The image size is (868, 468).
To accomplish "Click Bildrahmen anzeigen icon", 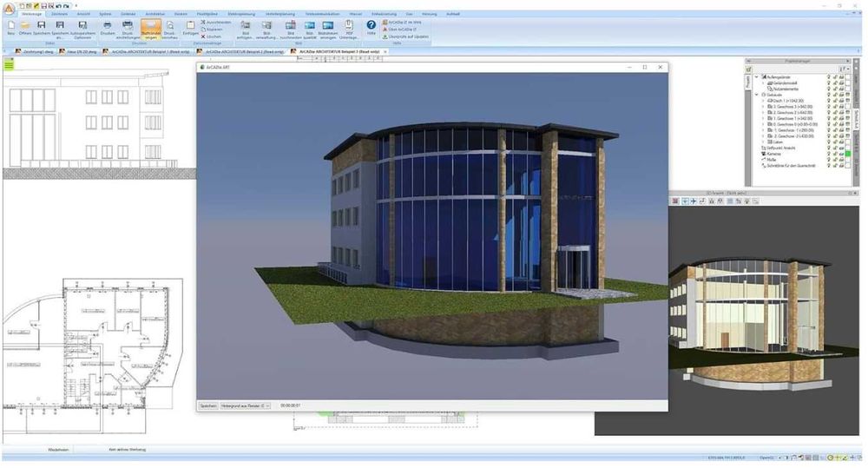I will coord(328,29).
